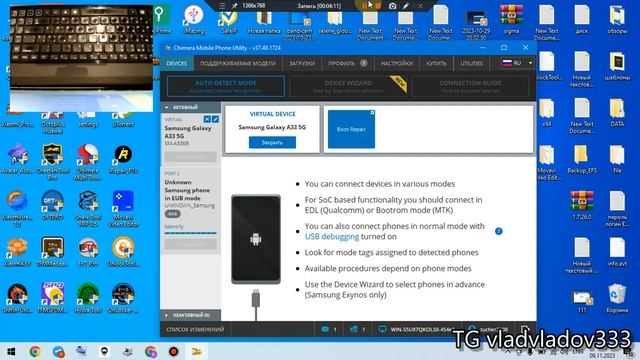Click the connected devices count in status bar
Image resolution: width=640 pixels, height=360 pixels.
tap(329, 329)
